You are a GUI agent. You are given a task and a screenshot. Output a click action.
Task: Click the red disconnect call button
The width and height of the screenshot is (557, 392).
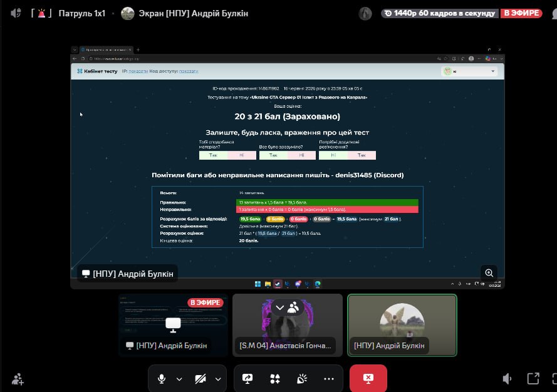coord(368,378)
